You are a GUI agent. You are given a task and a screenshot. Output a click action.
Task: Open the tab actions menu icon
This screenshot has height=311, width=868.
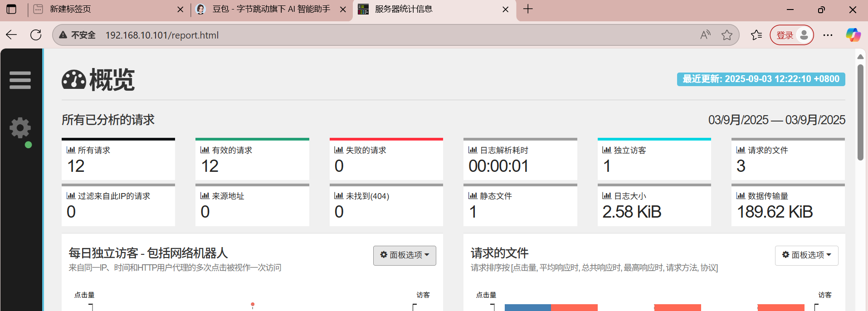[11, 9]
